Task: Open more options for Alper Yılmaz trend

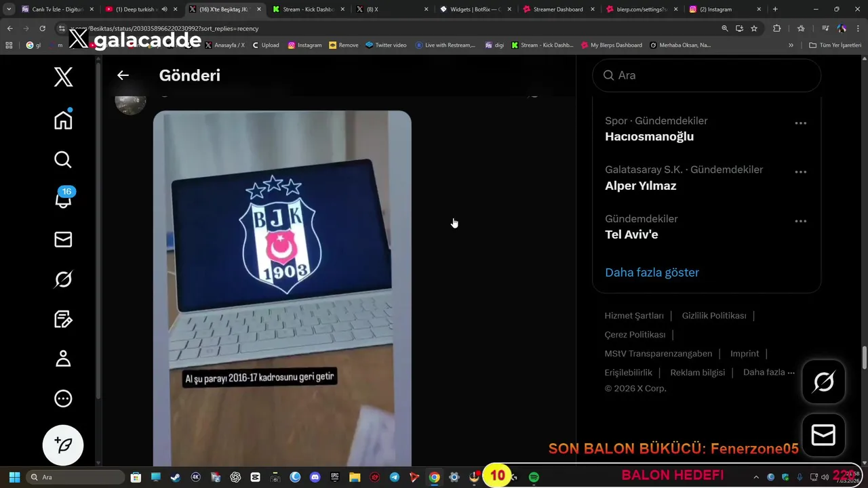Action: tap(800, 172)
